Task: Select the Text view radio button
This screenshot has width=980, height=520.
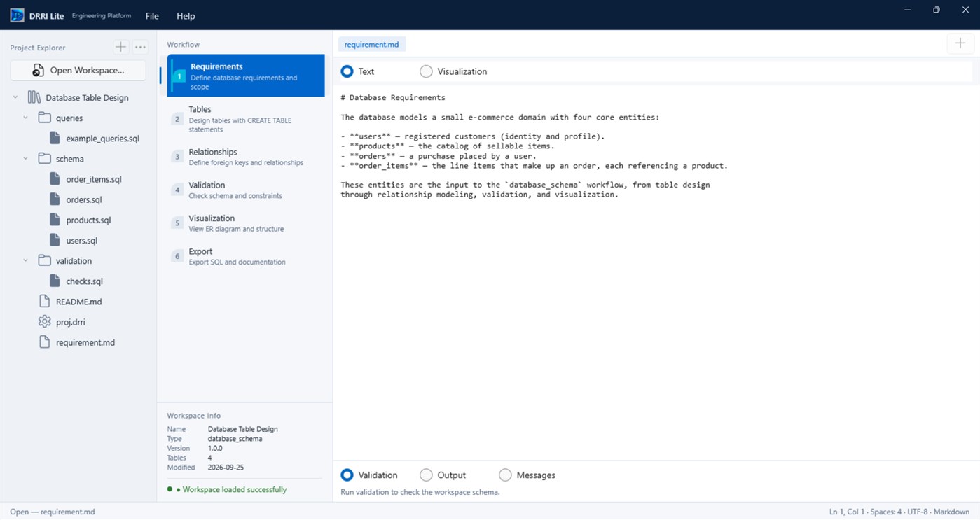Action: pos(347,71)
